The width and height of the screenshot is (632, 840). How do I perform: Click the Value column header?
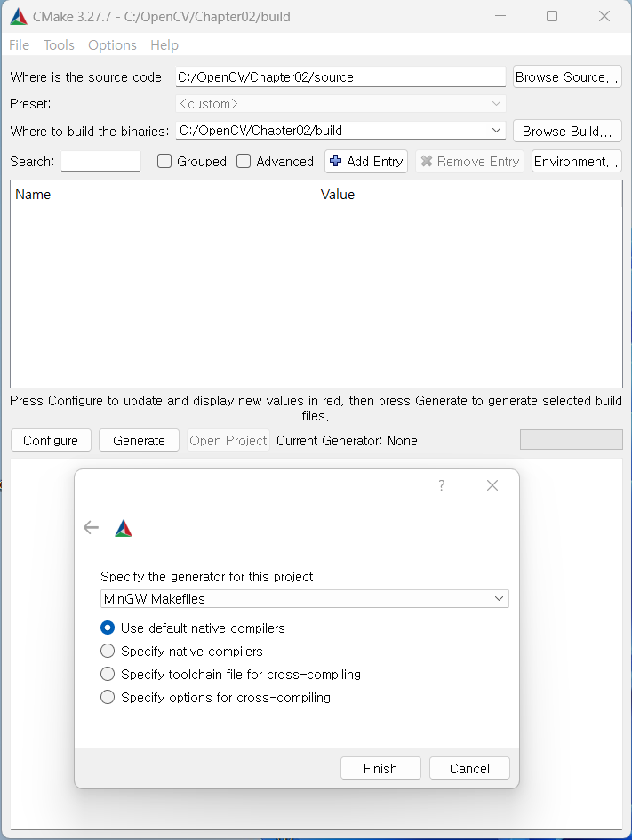pos(469,195)
